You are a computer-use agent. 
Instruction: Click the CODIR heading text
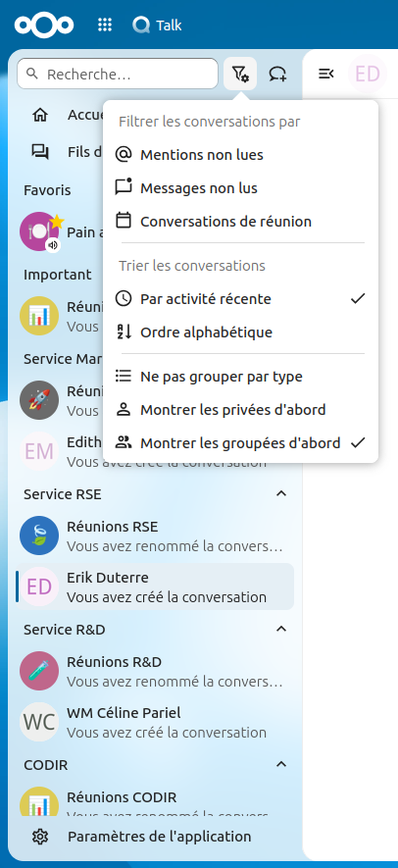point(45,765)
